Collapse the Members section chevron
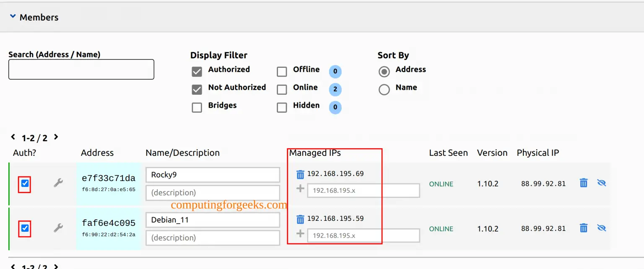The height and width of the screenshot is (269, 644). click(12, 16)
